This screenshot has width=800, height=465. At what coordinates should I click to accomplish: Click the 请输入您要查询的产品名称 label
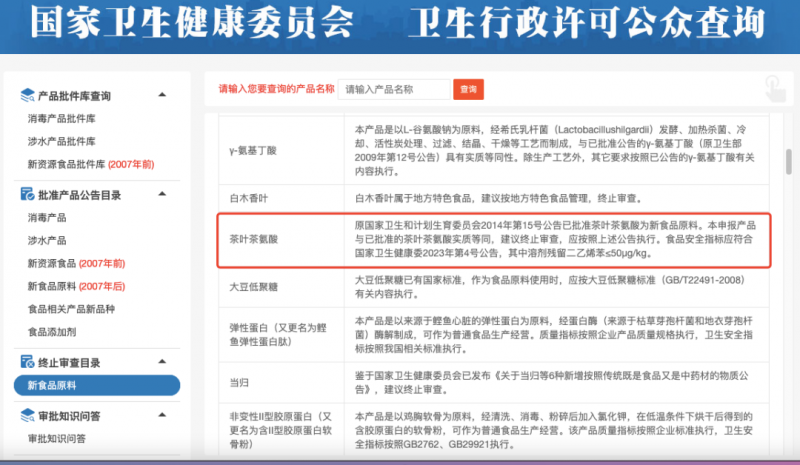277,89
